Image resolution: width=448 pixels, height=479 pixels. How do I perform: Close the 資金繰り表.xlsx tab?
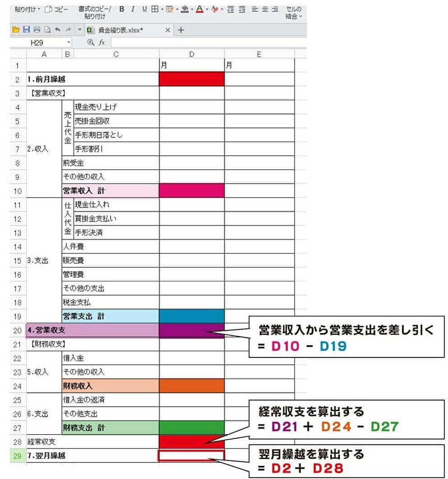tap(168, 30)
